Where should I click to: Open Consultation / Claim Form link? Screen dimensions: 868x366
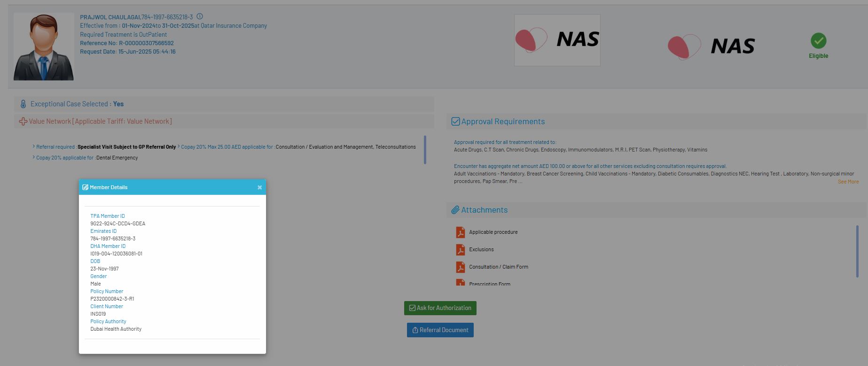pyautogui.click(x=499, y=267)
